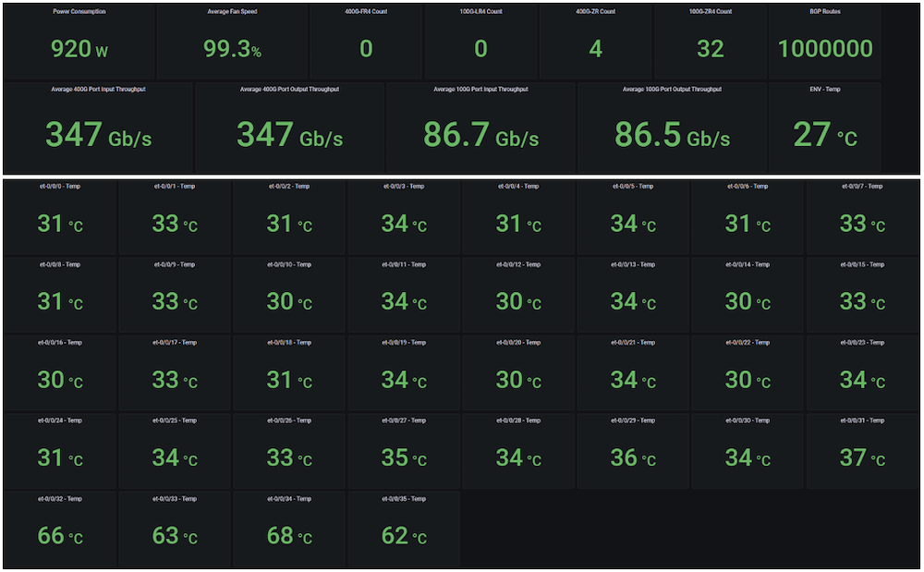The image size is (924, 572).
Task: Click the et-0/0/22 - Temp label
Action: pos(748,342)
